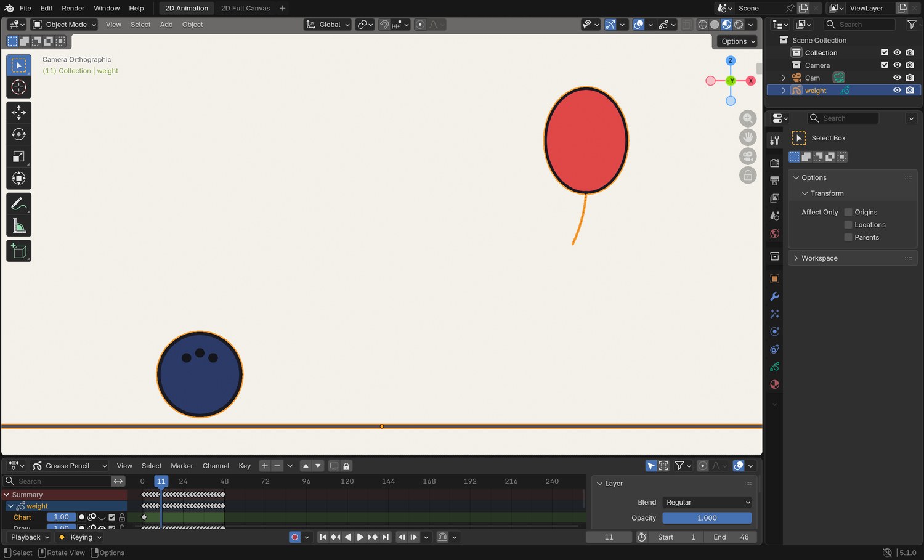Viewport: 924px width, 560px height.
Task: Expand the weight object in outliner
Action: click(x=784, y=91)
